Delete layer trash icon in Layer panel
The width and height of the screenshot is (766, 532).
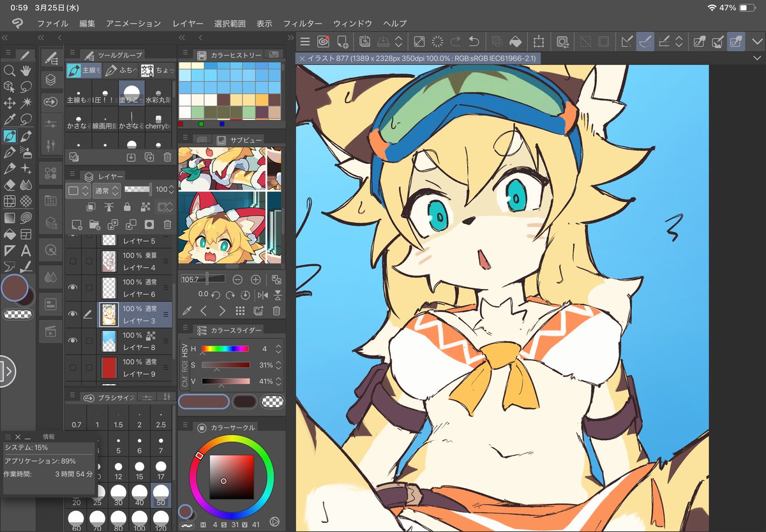tap(167, 225)
